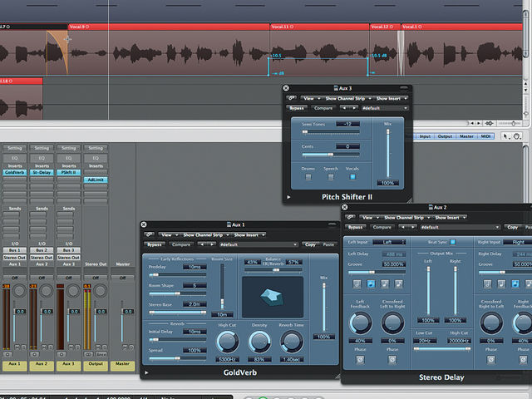Toggle Phase button under Crossfeed Left to Right
This screenshot has height=399, width=532.
[392, 360]
